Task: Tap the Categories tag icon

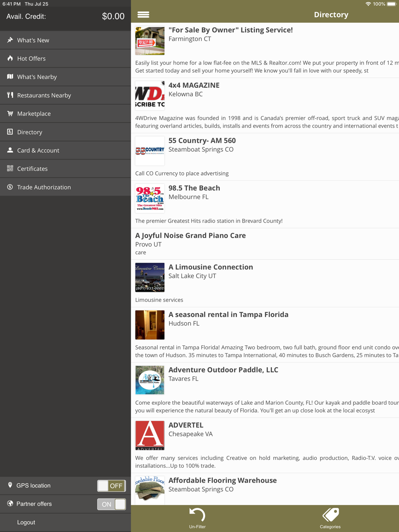Action: (330, 515)
